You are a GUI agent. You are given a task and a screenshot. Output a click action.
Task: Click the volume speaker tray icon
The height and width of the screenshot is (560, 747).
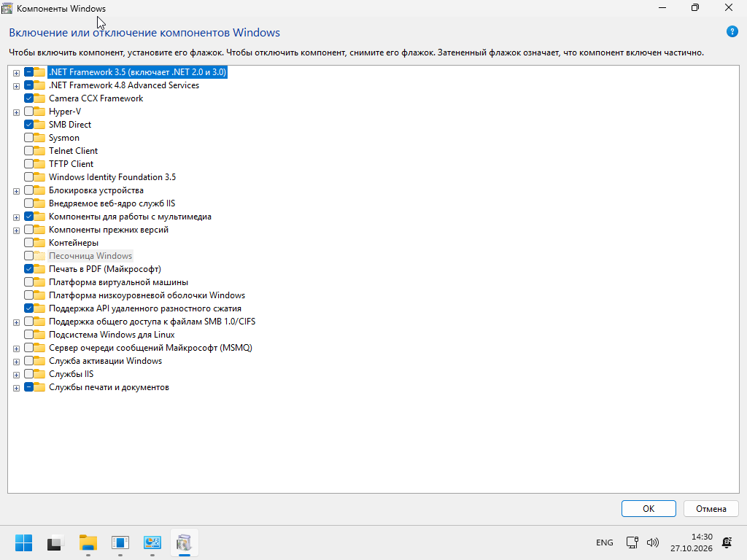click(x=653, y=542)
